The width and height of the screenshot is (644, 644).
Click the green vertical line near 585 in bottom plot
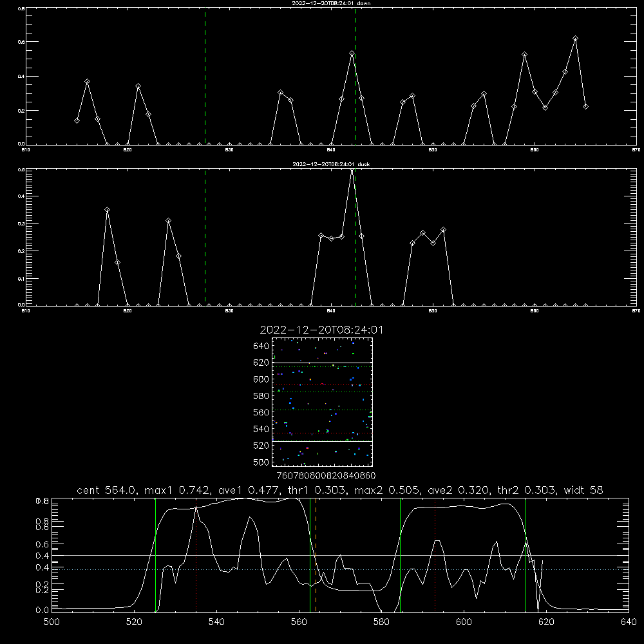click(400, 554)
